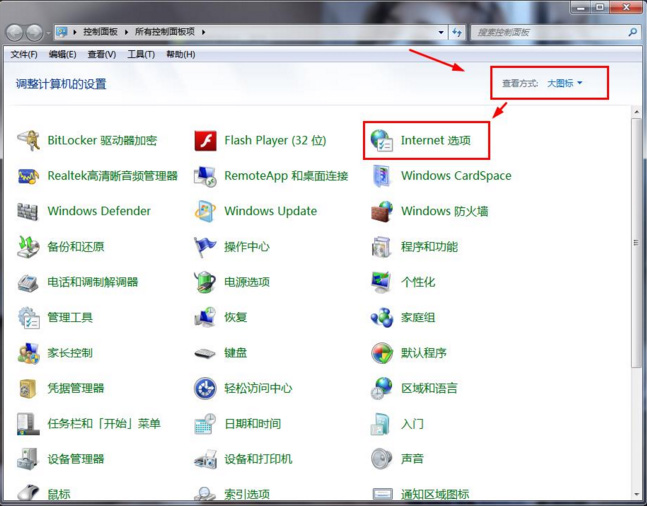Open the Internet 选项 globe icon
The width and height of the screenshot is (647, 507).
[x=382, y=141]
